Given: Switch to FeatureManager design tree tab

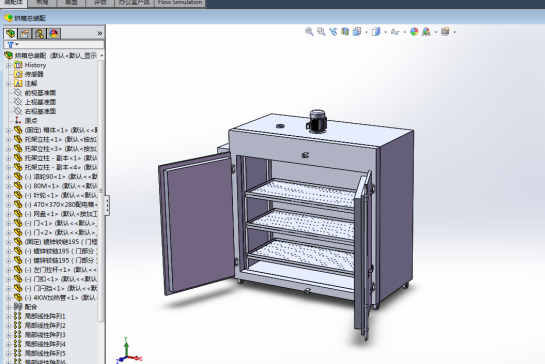Looking at the screenshot, I should (11, 33).
